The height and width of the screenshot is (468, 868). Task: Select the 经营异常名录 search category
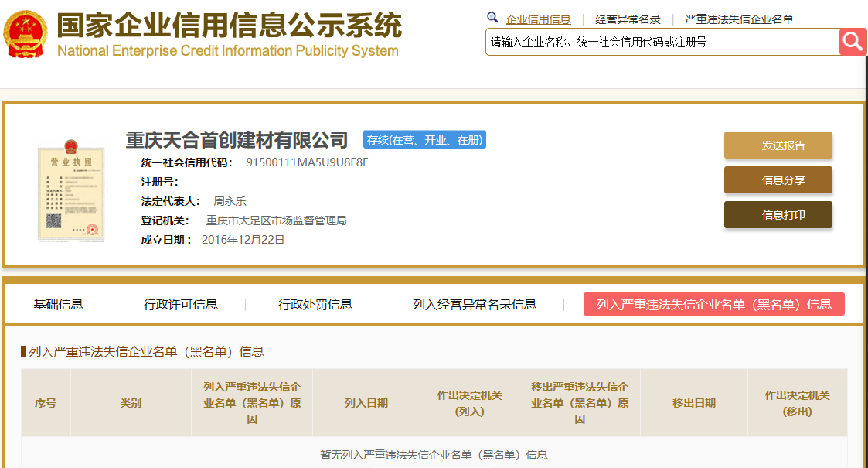628,19
